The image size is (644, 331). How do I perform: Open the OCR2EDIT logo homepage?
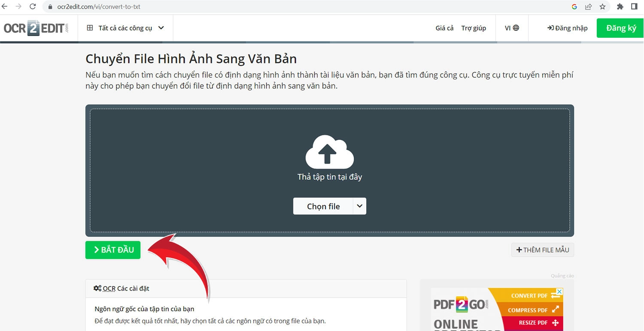point(36,28)
